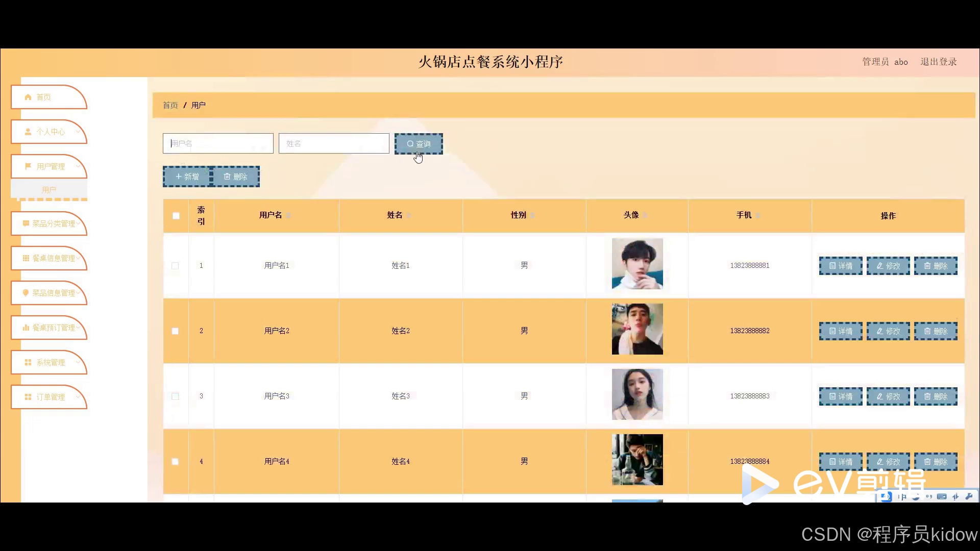Sort by the 用户名 column header arrows
This screenshot has width=980, height=551.
(x=288, y=215)
